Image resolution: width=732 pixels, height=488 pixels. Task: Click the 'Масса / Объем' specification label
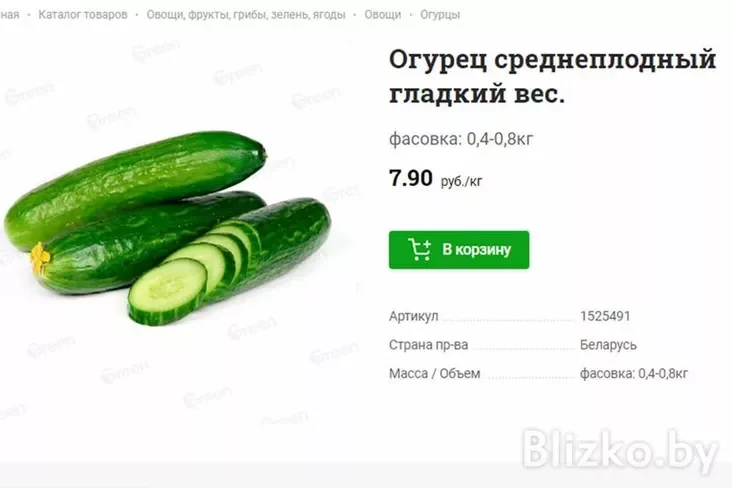[434, 374]
